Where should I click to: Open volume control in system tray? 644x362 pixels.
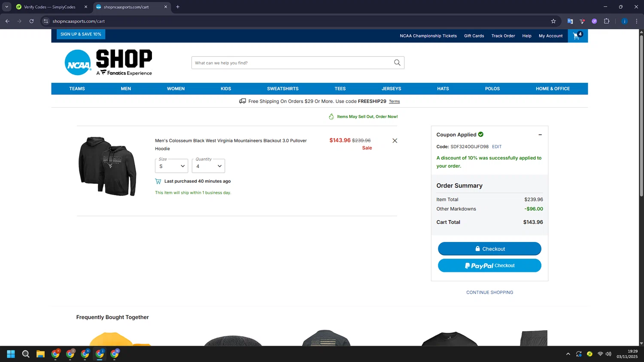[608, 354]
